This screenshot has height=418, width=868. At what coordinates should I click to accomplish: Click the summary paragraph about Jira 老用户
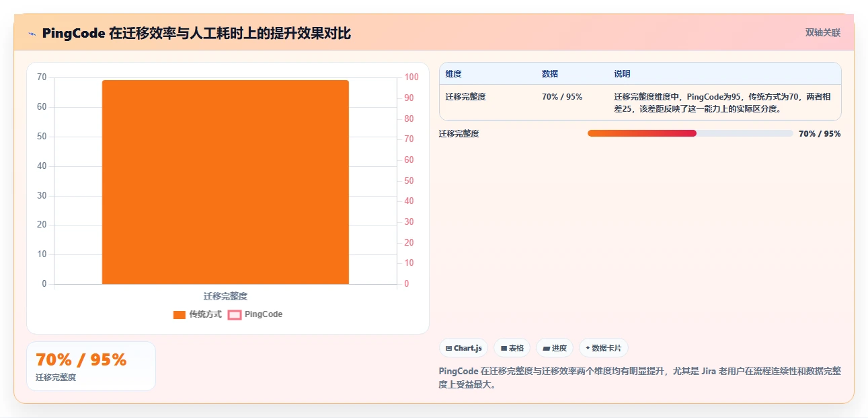[x=640, y=378]
